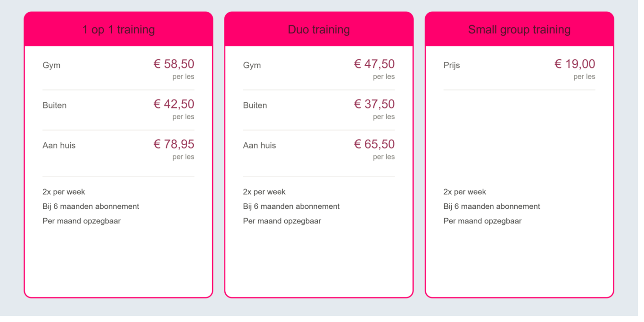The width and height of the screenshot is (644, 322).
Task: Select the Prijs label in Small group card
Action: point(452,66)
